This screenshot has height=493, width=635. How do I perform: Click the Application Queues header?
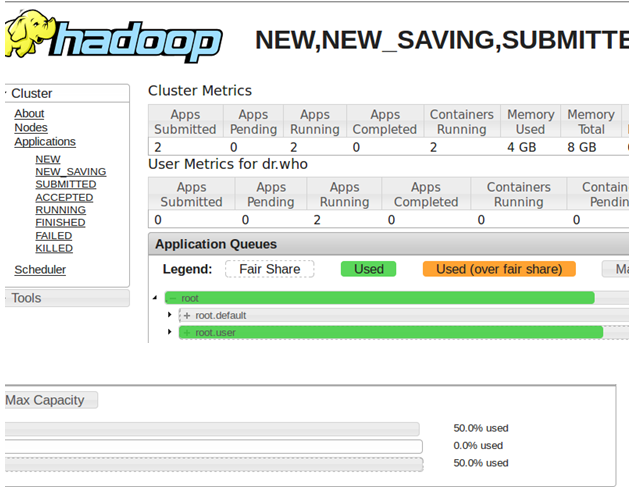click(216, 244)
